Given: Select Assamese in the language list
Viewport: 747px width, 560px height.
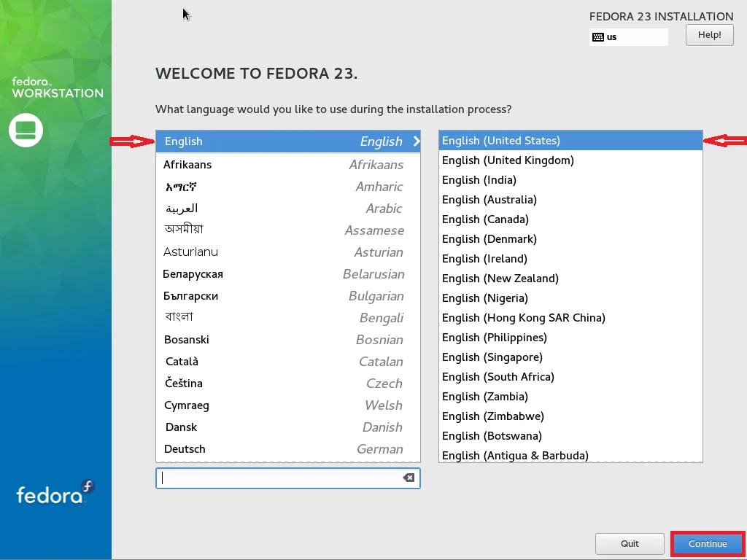Looking at the screenshot, I should point(287,230).
